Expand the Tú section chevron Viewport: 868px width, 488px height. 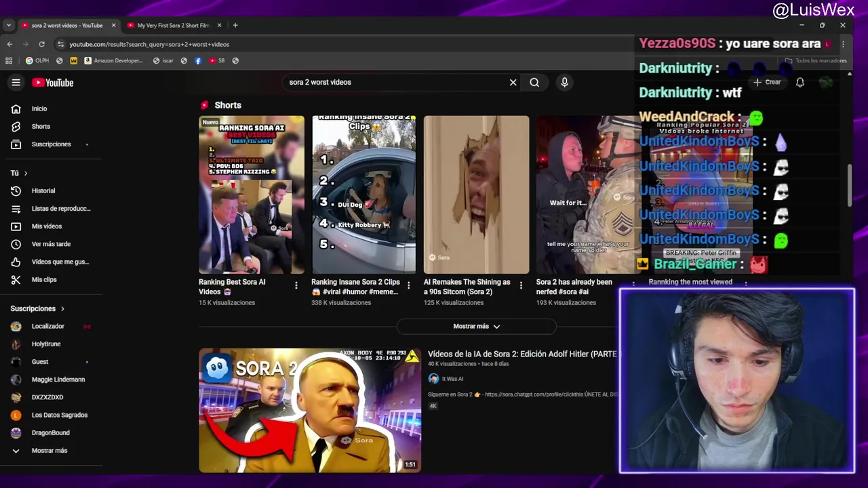(x=26, y=174)
